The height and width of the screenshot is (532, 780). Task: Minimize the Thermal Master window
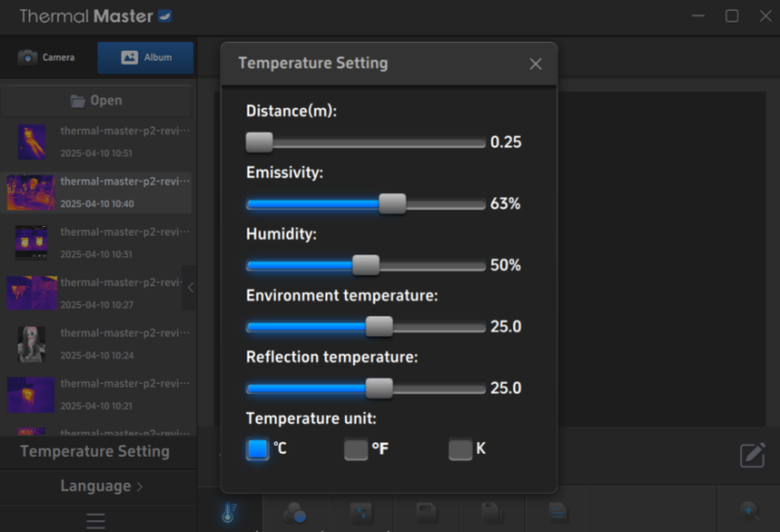[x=698, y=16]
